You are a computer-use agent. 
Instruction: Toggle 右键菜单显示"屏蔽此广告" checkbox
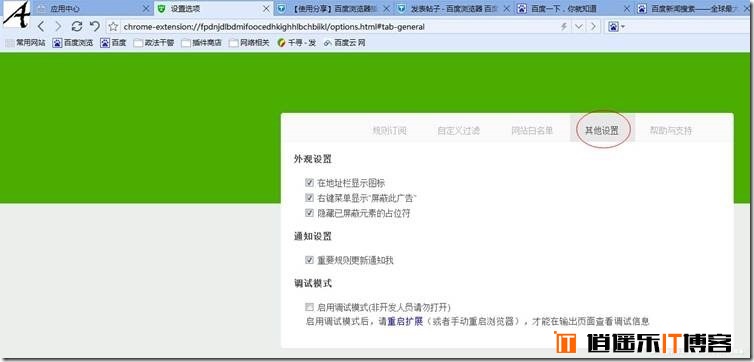309,198
